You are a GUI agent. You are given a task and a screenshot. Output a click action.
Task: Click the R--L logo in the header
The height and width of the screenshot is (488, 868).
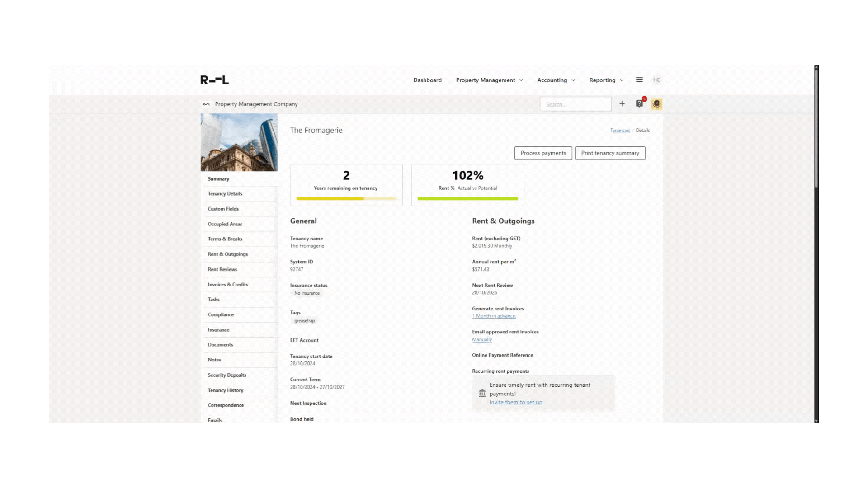[x=215, y=80]
